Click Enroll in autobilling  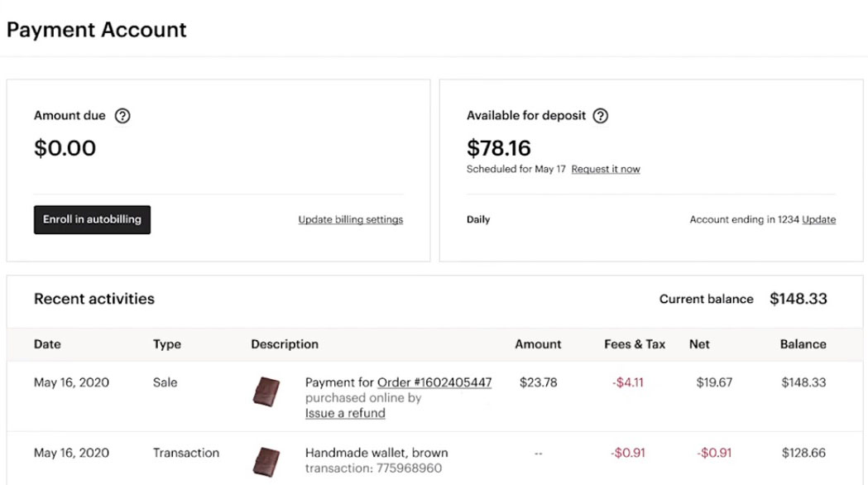pyautogui.click(x=92, y=219)
